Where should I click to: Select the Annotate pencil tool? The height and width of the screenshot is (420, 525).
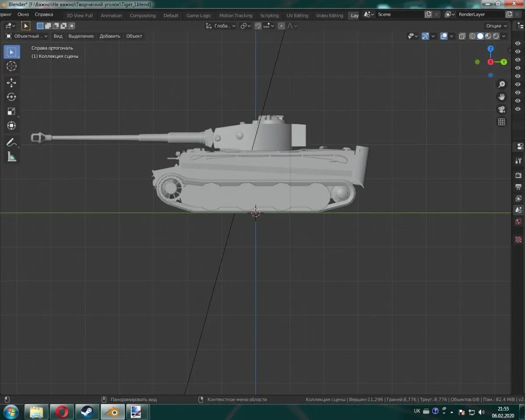pyautogui.click(x=12, y=142)
